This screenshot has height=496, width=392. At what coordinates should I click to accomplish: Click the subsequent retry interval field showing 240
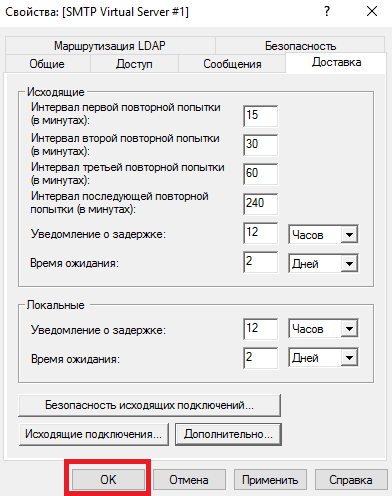point(260,204)
